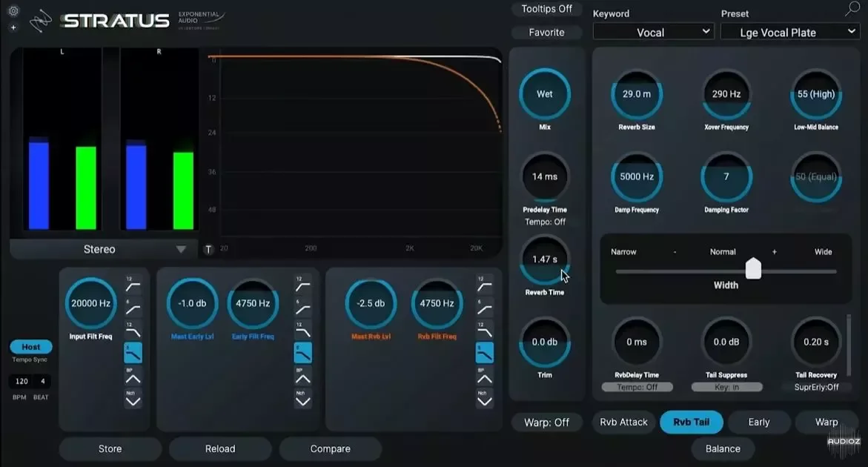
Task: Click the 290 Hz Xover Frequency knob
Action: click(726, 94)
